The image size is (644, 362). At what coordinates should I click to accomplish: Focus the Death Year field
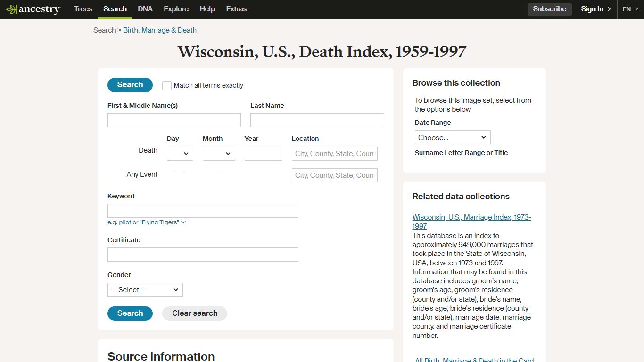pos(264,154)
